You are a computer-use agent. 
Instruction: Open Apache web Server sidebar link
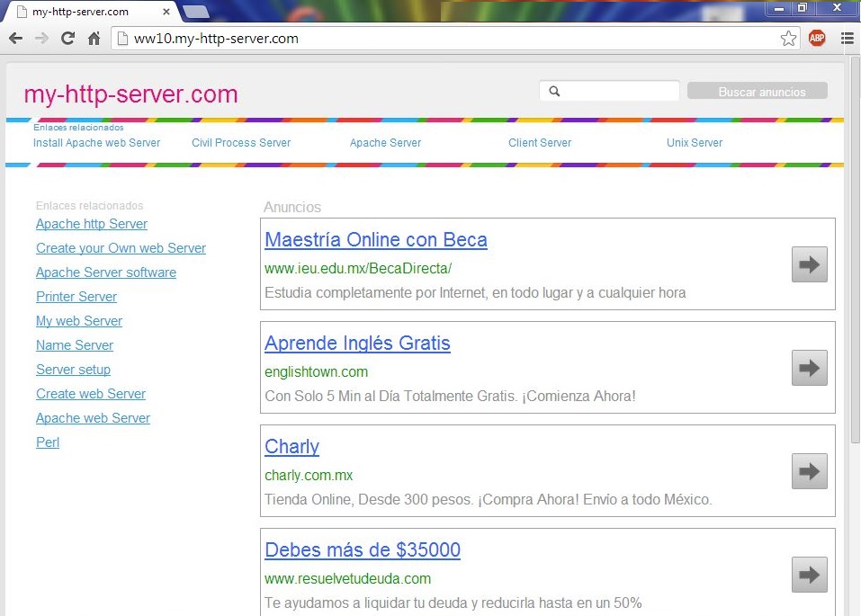tap(93, 418)
